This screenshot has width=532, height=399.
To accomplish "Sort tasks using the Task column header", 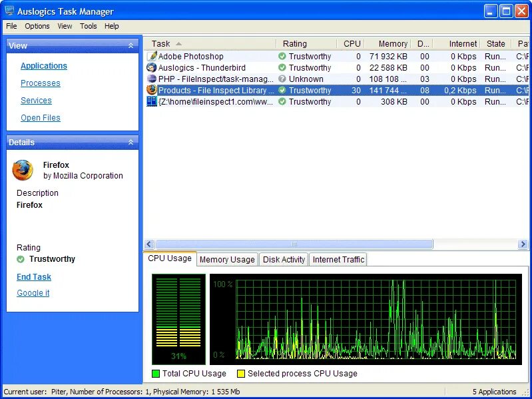I will tap(209, 44).
